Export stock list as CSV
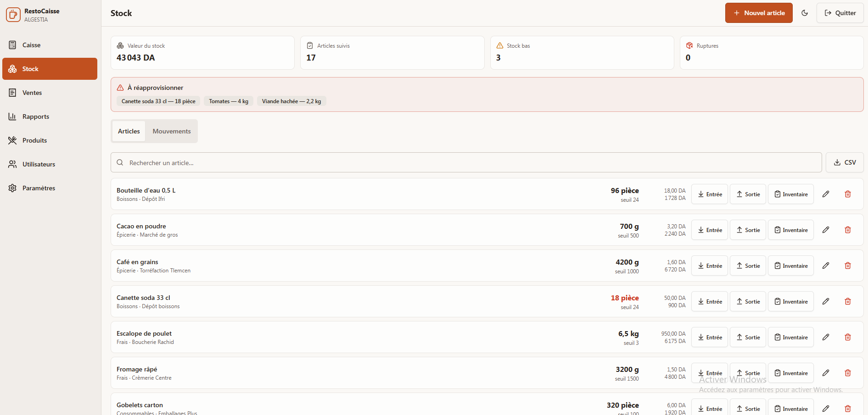Viewport: 868px width, 415px height. pos(845,162)
